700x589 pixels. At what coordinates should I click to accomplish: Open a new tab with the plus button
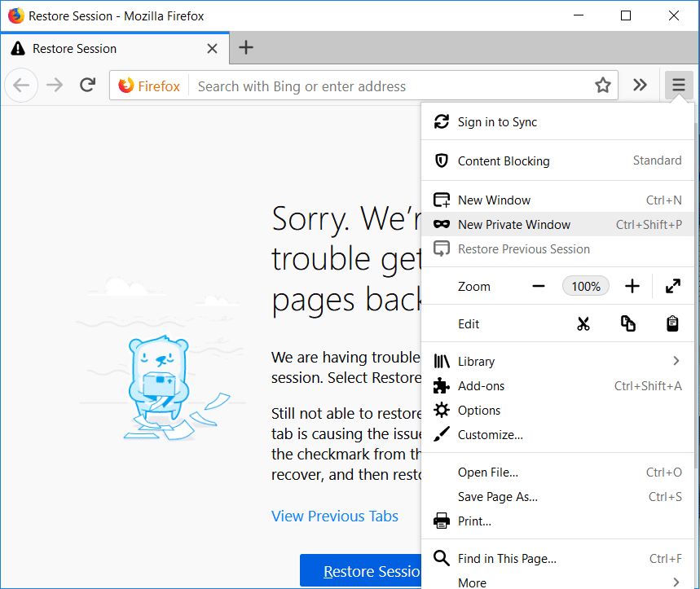[246, 48]
